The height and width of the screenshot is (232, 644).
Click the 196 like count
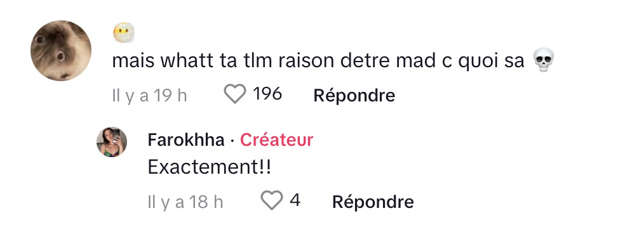pyautogui.click(x=267, y=94)
